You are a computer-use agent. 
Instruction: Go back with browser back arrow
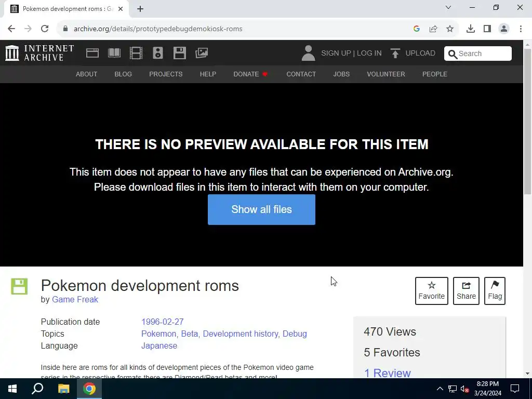click(x=11, y=29)
